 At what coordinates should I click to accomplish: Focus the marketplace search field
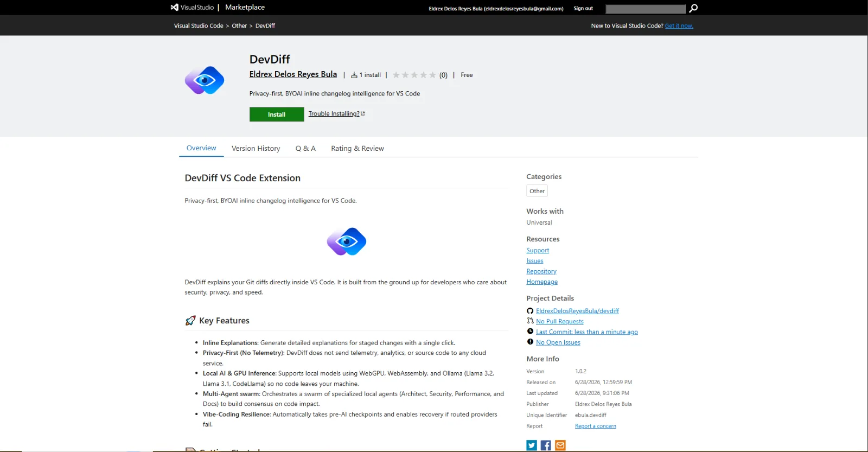646,9
